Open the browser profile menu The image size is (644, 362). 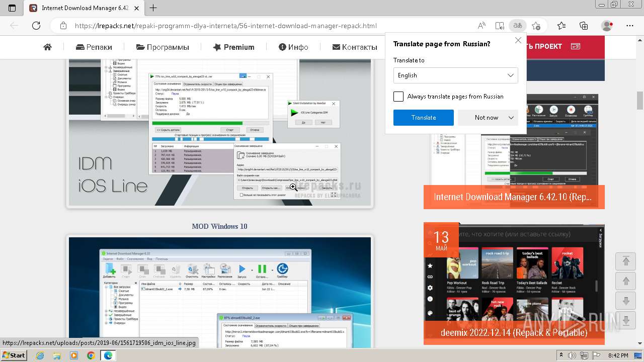click(607, 26)
